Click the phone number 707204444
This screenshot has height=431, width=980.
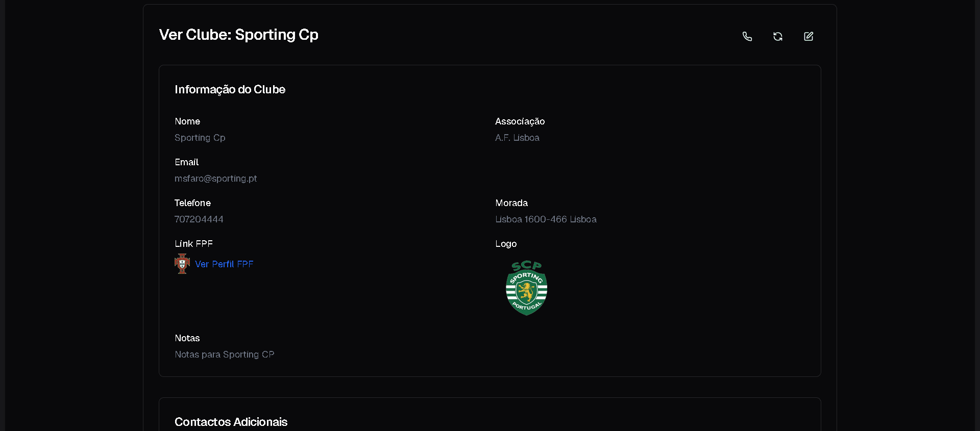click(x=199, y=219)
